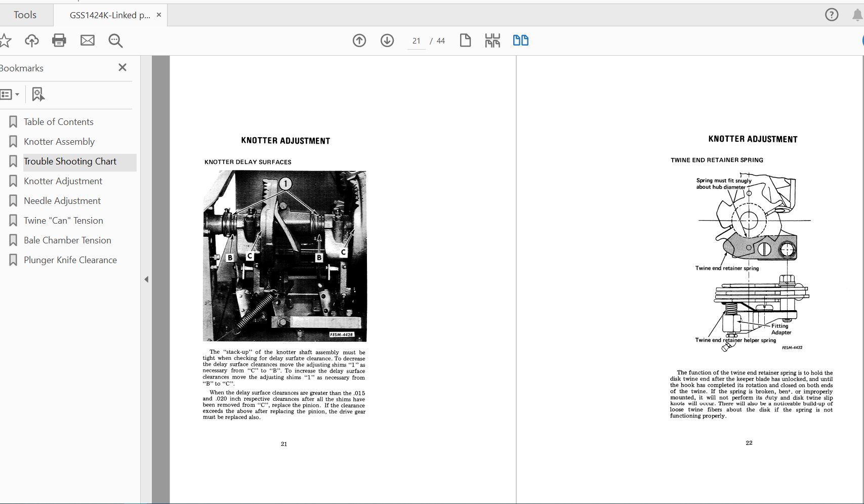Screen dimensions: 864x504
Task: Go to next page arrow
Action: coord(387,40)
